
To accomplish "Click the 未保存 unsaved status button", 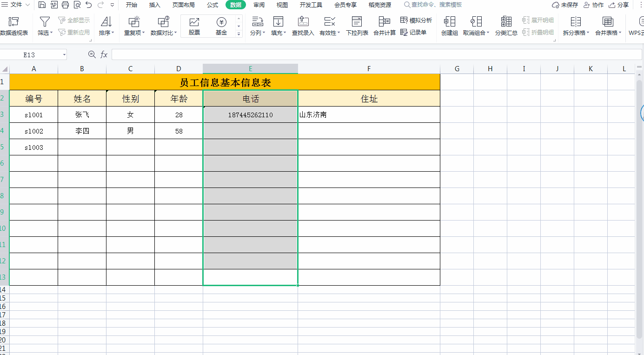I will [x=565, y=5].
